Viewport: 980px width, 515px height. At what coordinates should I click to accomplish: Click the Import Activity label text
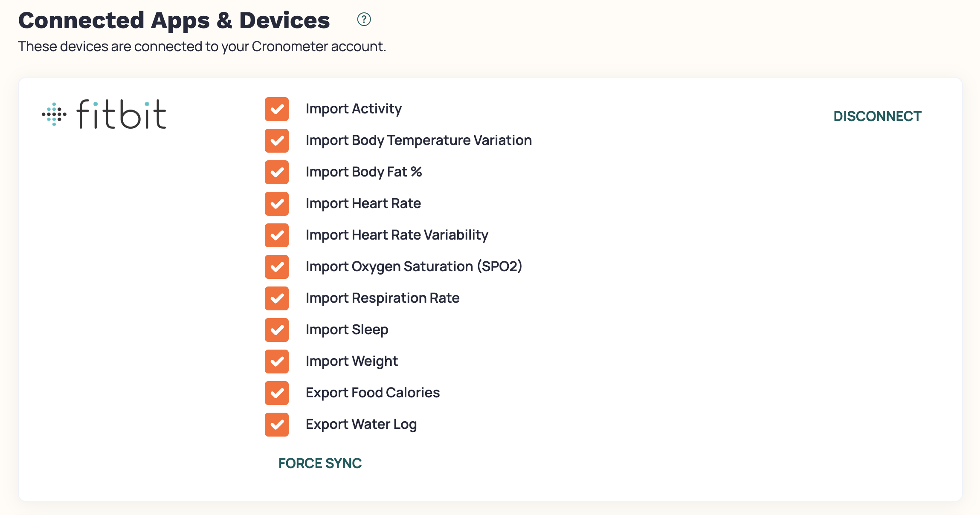pyautogui.click(x=354, y=109)
